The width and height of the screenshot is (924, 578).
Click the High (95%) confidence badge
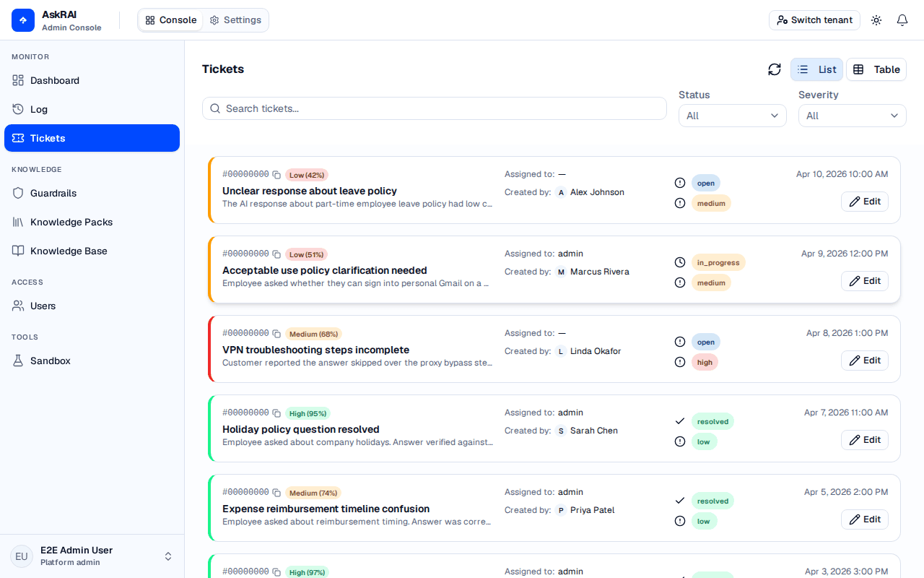click(x=308, y=413)
